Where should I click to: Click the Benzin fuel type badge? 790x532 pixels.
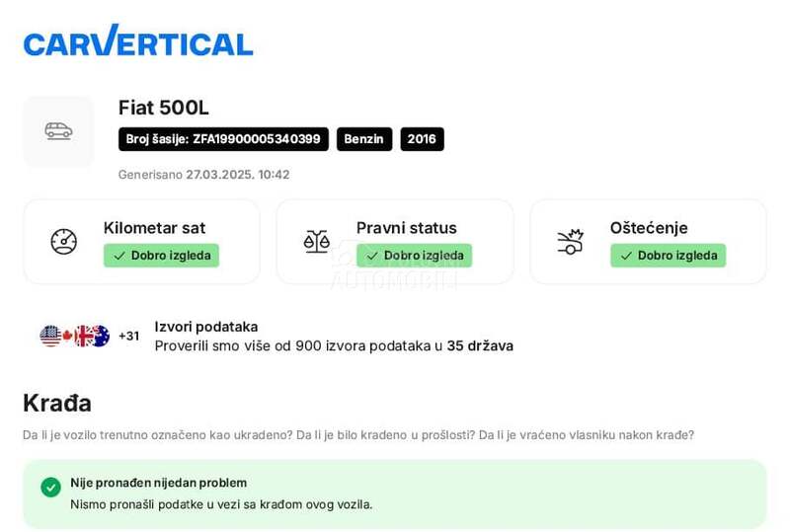point(363,139)
